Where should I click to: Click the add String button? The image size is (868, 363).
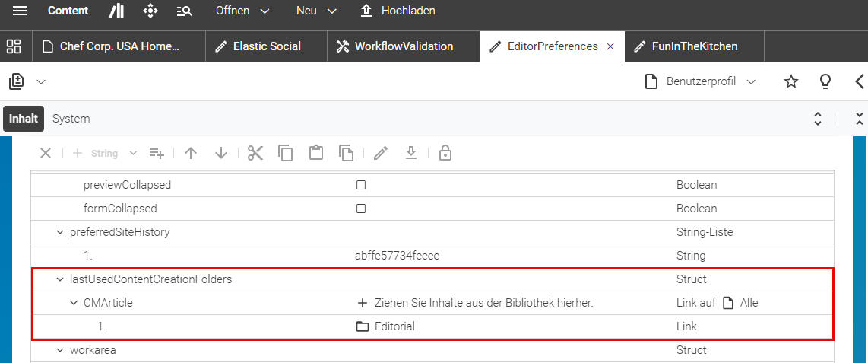coord(96,154)
